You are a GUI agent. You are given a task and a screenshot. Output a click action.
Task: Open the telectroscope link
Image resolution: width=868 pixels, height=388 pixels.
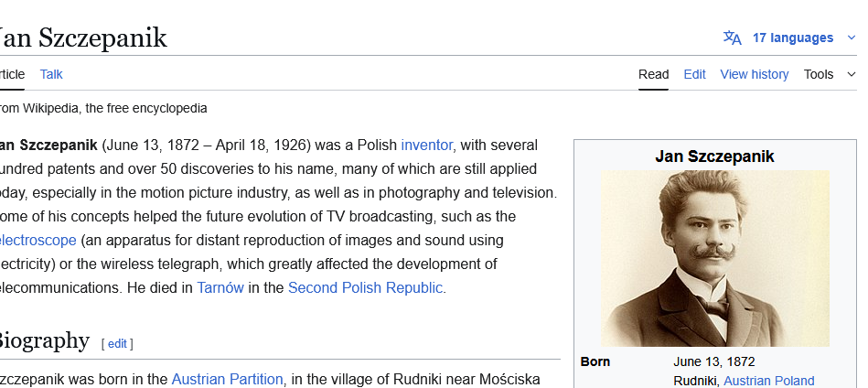tap(38, 241)
